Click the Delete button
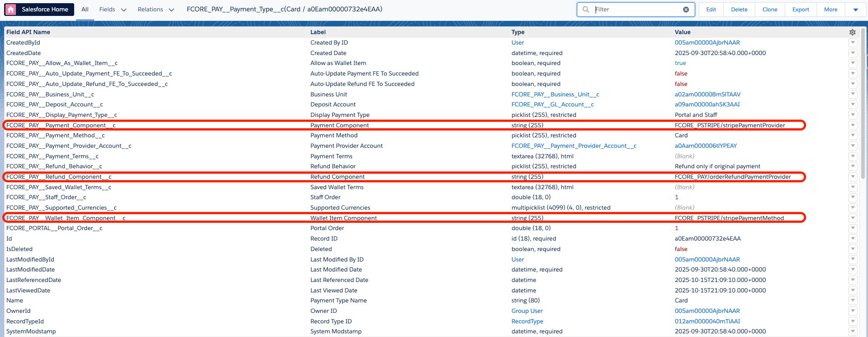Viewport: 868px width, 337px height. coord(739,10)
